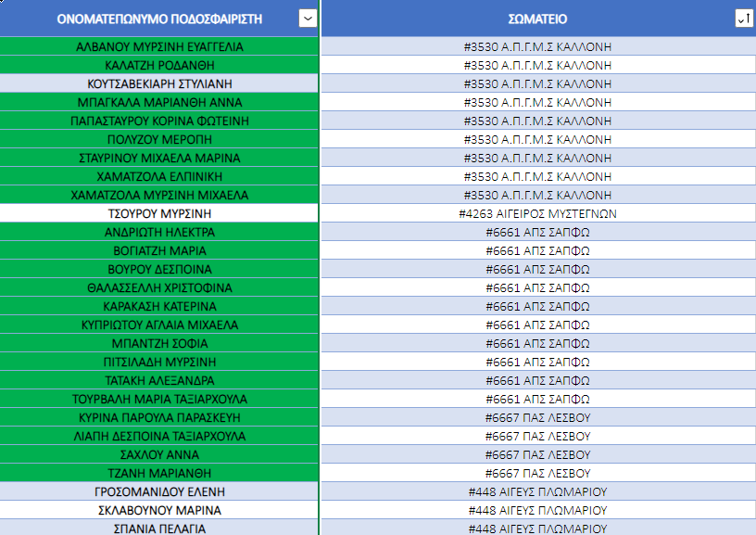This screenshot has height=535, width=756.
Task: Click cell ΘΑΛΑΣΣΕΛΛΗ ΧΡΙΣΤΟΦΙΝΑ
Action: (159, 288)
